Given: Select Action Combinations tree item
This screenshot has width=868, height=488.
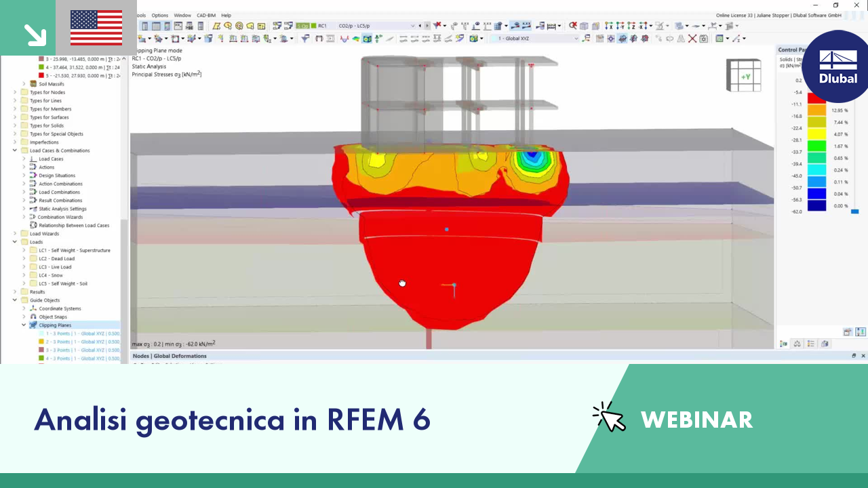Looking at the screenshot, I should pyautogui.click(x=60, y=184).
